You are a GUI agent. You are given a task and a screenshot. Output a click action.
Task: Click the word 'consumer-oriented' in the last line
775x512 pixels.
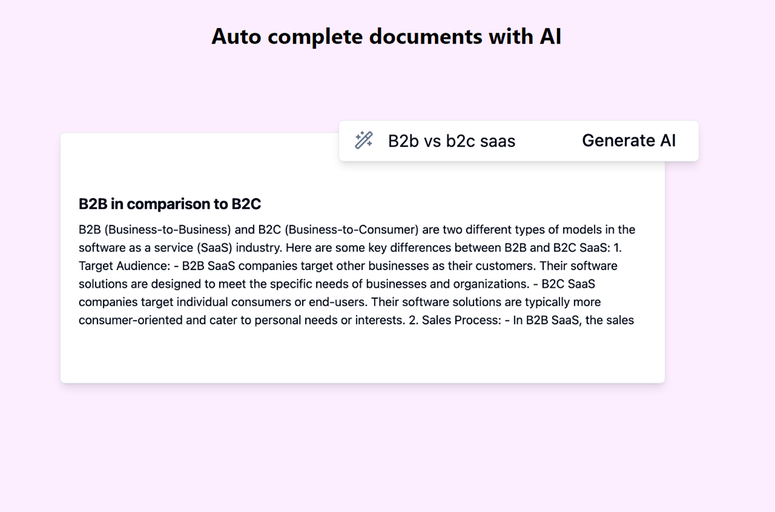130,320
